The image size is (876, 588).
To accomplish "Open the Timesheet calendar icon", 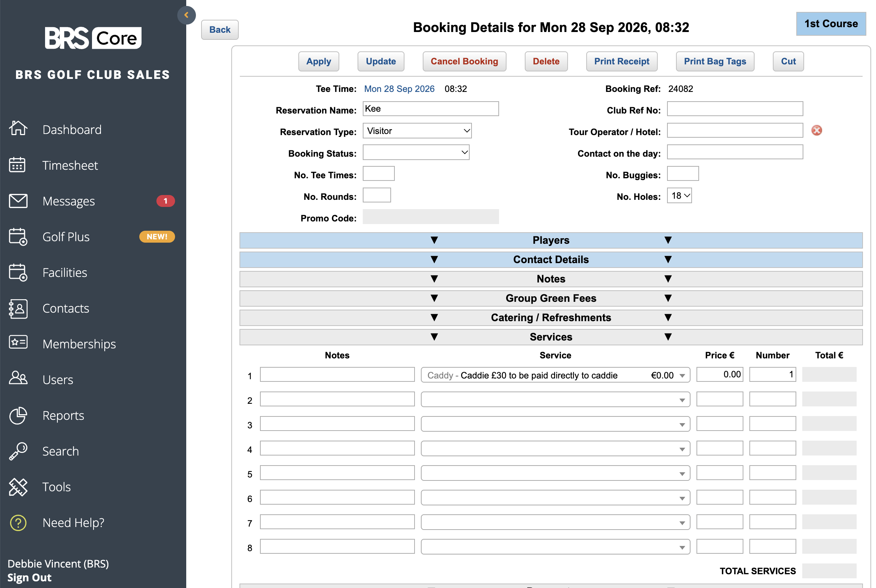I will (17, 164).
